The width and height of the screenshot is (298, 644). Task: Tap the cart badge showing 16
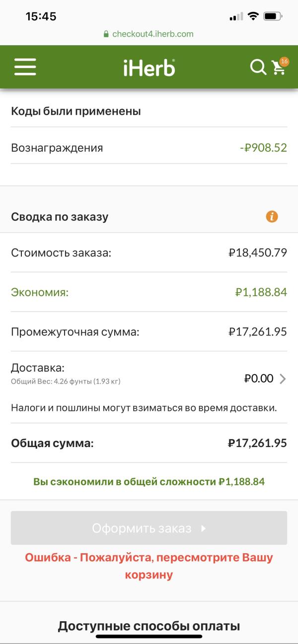[284, 62]
